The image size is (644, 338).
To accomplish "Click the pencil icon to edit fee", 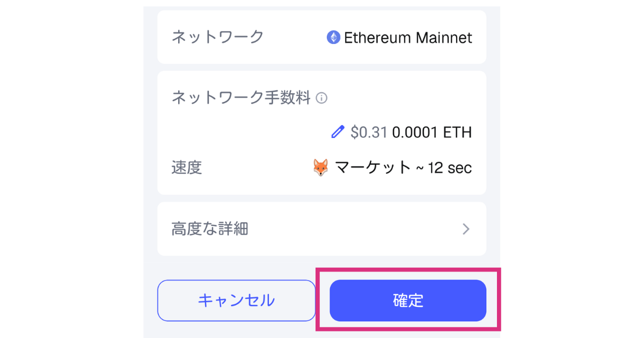I will pyautogui.click(x=338, y=132).
